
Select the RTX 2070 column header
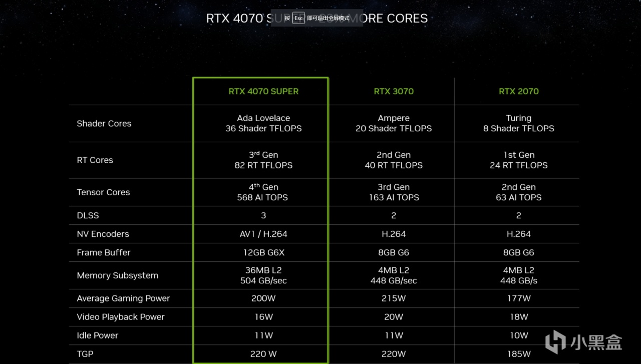(x=519, y=91)
